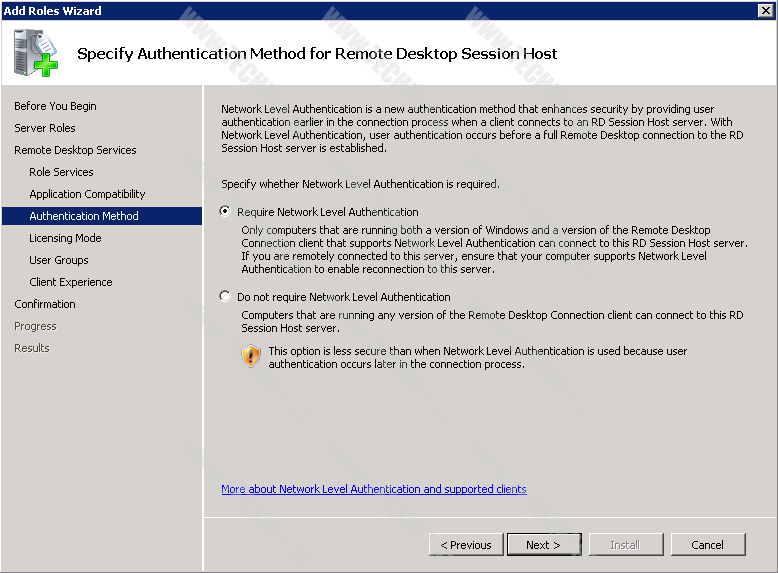
Task: Jump to Licensing Mode step
Action: point(65,238)
